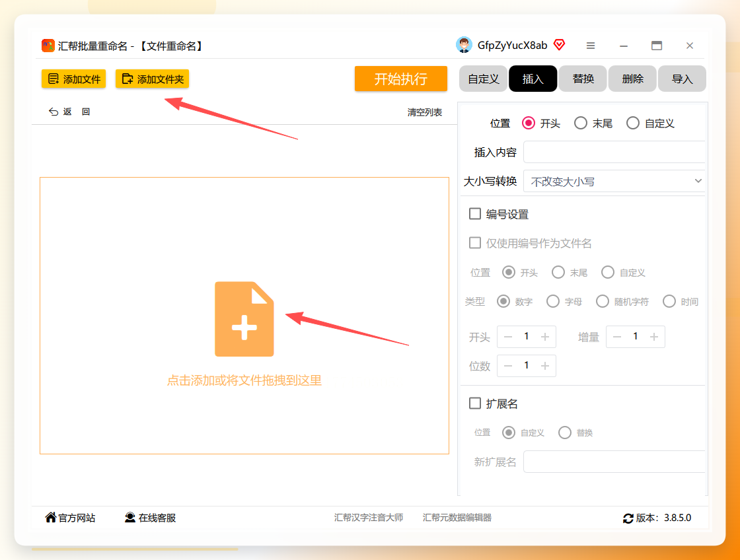Choose 时间 numbering type
This screenshot has width=740, height=560.
click(x=669, y=302)
